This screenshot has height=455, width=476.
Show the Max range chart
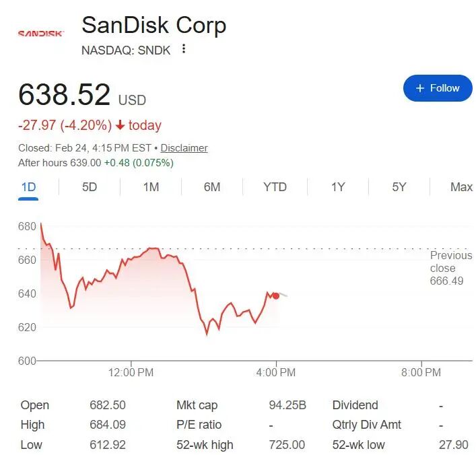pyautogui.click(x=461, y=187)
